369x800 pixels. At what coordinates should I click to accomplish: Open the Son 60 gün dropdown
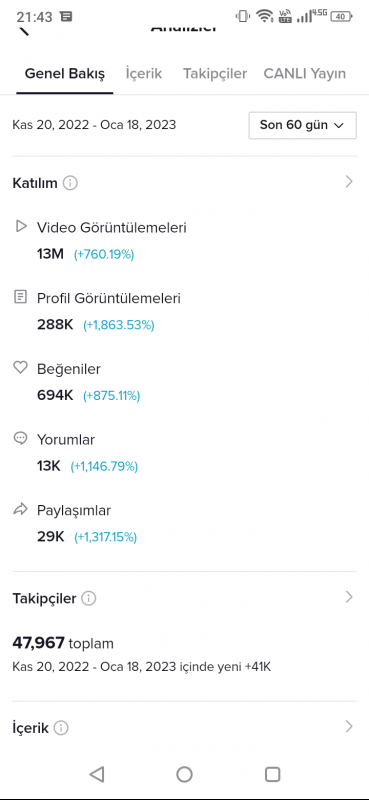coord(302,125)
